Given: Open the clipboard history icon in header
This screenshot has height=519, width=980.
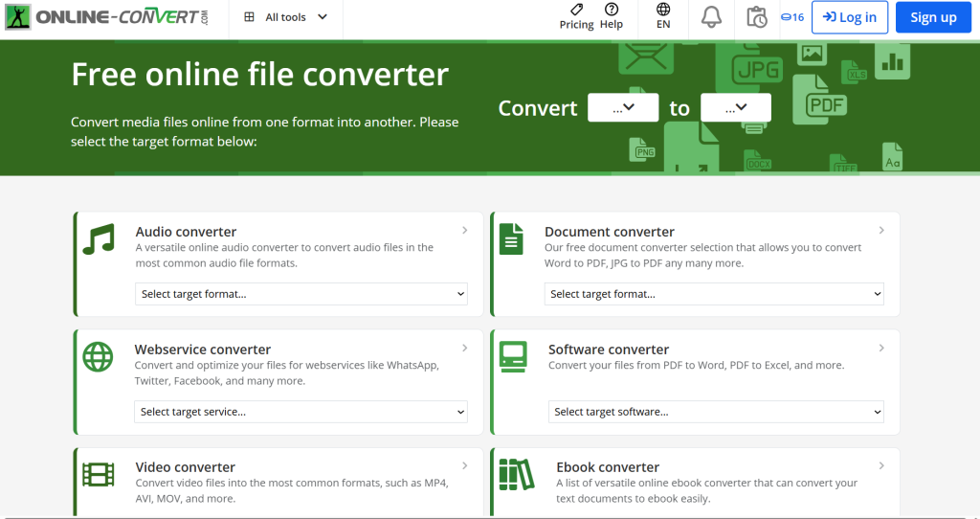Looking at the screenshot, I should click(x=756, y=17).
